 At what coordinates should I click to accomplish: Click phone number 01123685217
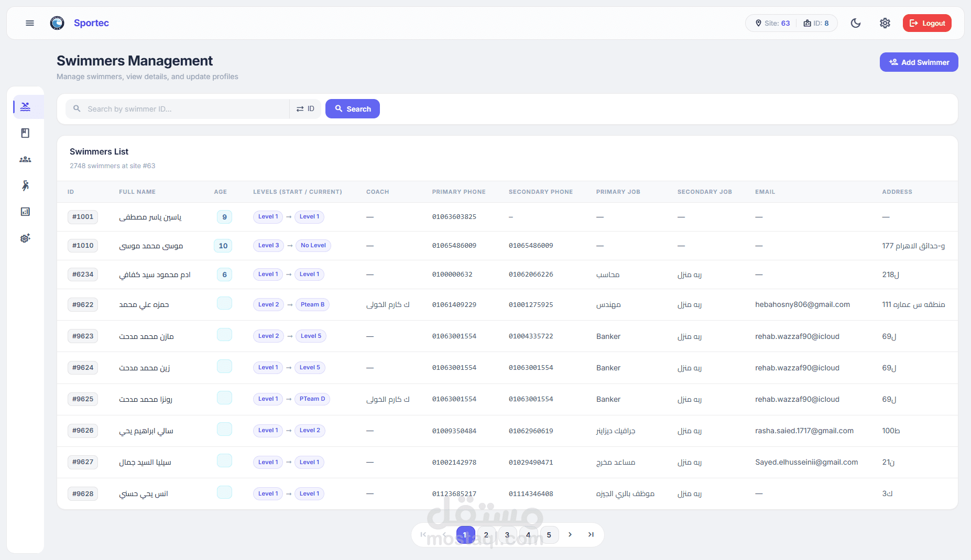click(x=454, y=493)
